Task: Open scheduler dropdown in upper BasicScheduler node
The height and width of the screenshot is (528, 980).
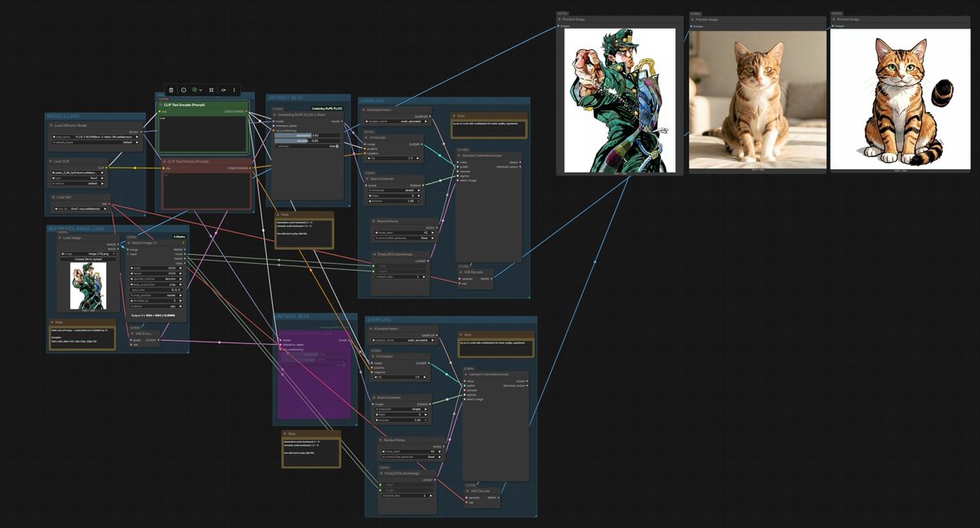Action: (x=394, y=190)
